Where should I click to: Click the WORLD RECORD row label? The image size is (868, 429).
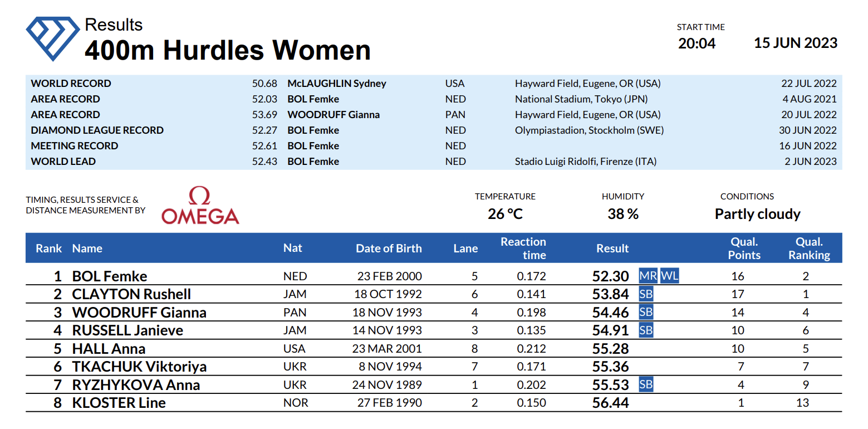[71, 84]
